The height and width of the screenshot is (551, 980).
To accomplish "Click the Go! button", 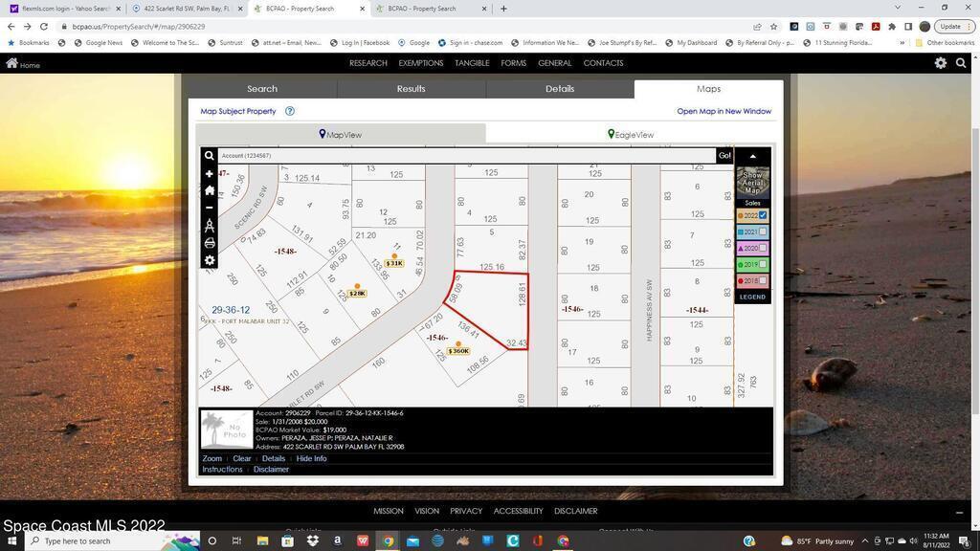I will tap(724, 156).
